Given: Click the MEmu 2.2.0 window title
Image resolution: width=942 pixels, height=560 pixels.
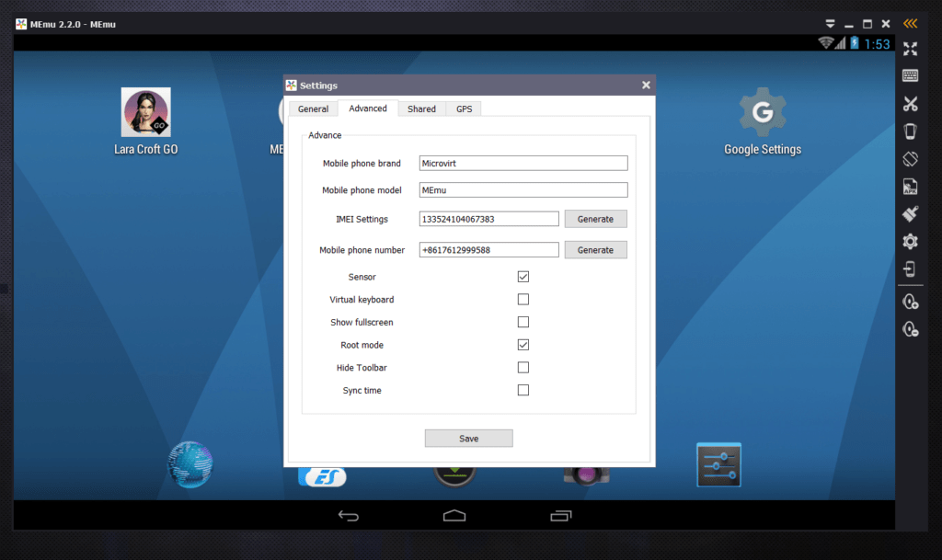Looking at the screenshot, I should pyautogui.click(x=73, y=24).
